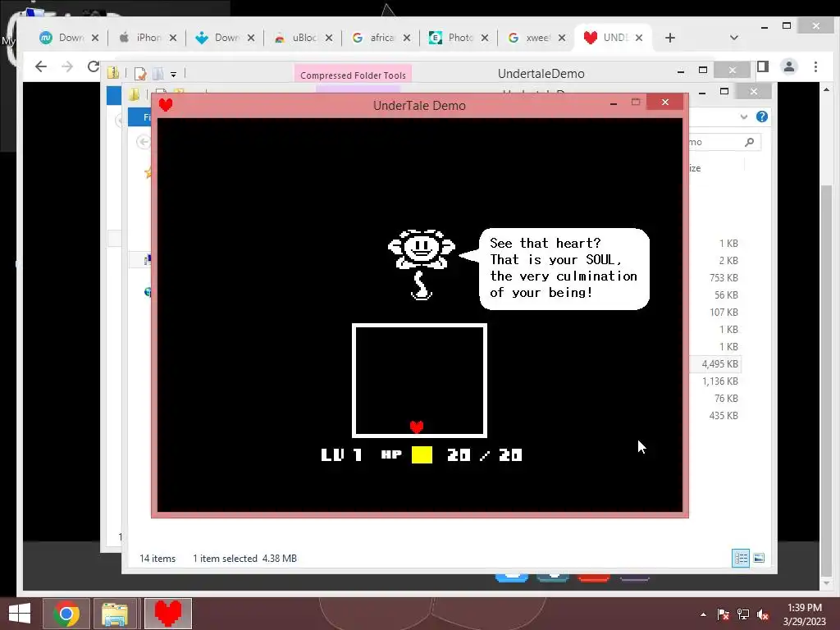The height and width of the screenshot is (630, 840).
Task: Open explorer Help question mark icon
Action: point(762,116)
